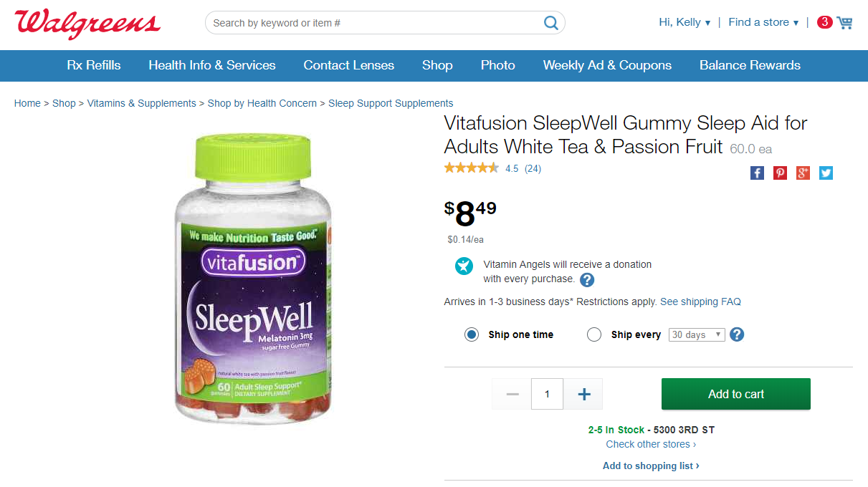Viewport: 868px width, 487px height.
Task: Click the search by keyword input field
Action: click(373, 23)
